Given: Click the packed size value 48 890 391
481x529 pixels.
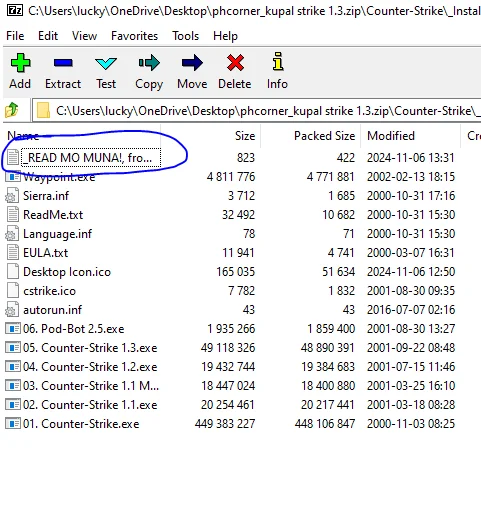Looking at the screenshot, I should tap(328, 347).
